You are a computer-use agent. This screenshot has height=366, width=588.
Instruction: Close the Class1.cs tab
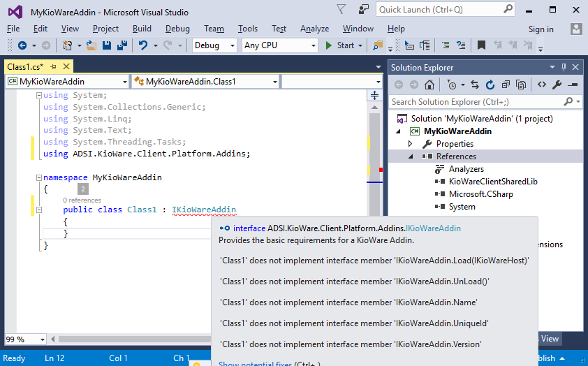pyautogui.click(x=66, y=66)
